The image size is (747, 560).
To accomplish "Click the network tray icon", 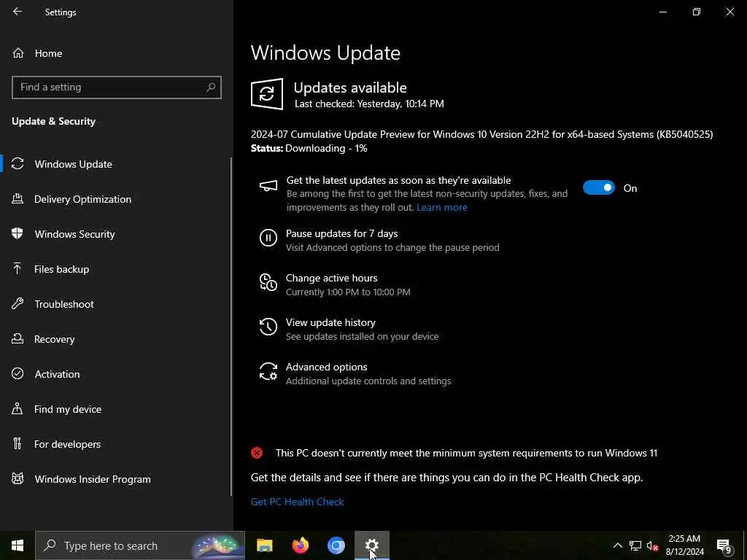I will point(635,545).
